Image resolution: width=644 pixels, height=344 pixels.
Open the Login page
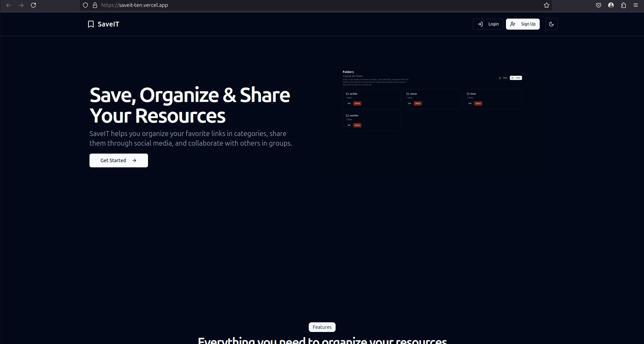click(488, 24)
